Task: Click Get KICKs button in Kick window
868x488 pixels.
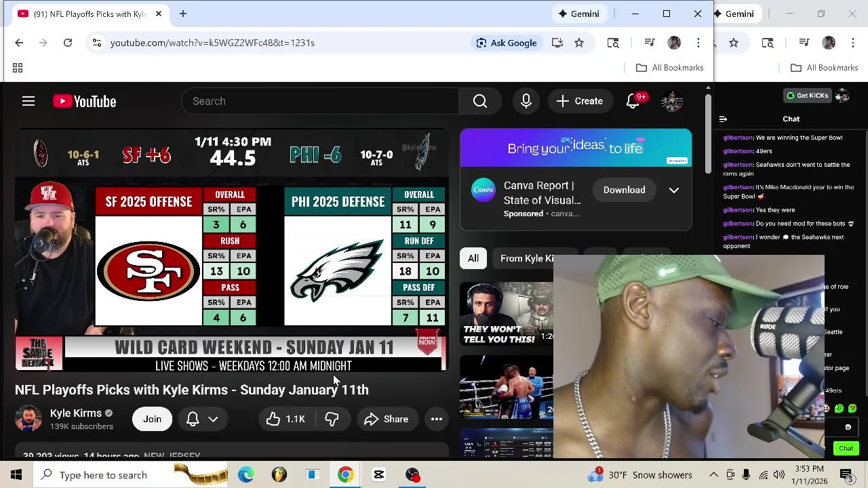Action: tap(808, 96)
